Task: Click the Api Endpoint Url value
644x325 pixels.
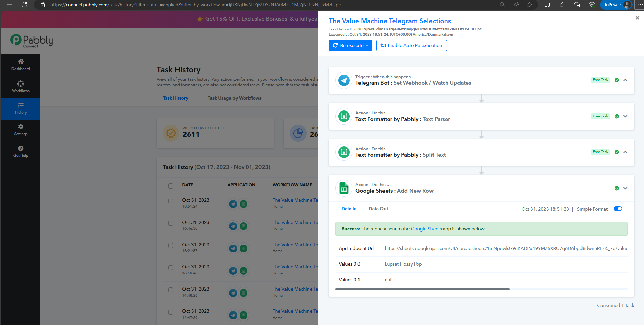Action: click(506, 248)
